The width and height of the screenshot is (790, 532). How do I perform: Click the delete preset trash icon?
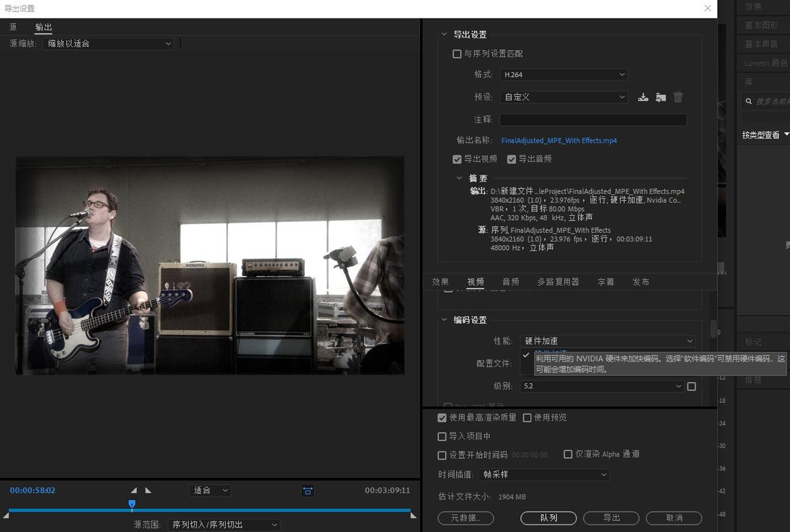(x=678, y=97)
